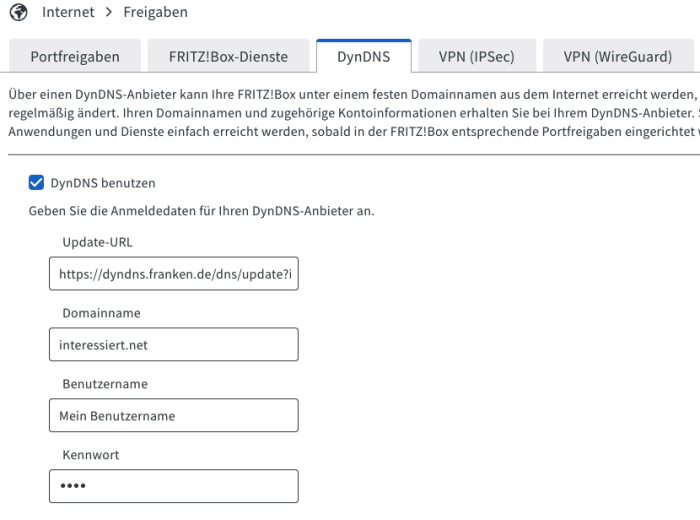The width and height of the screenshot is (700, 520).
Task: Click the Update-URL field label
Action: [97, 242]
